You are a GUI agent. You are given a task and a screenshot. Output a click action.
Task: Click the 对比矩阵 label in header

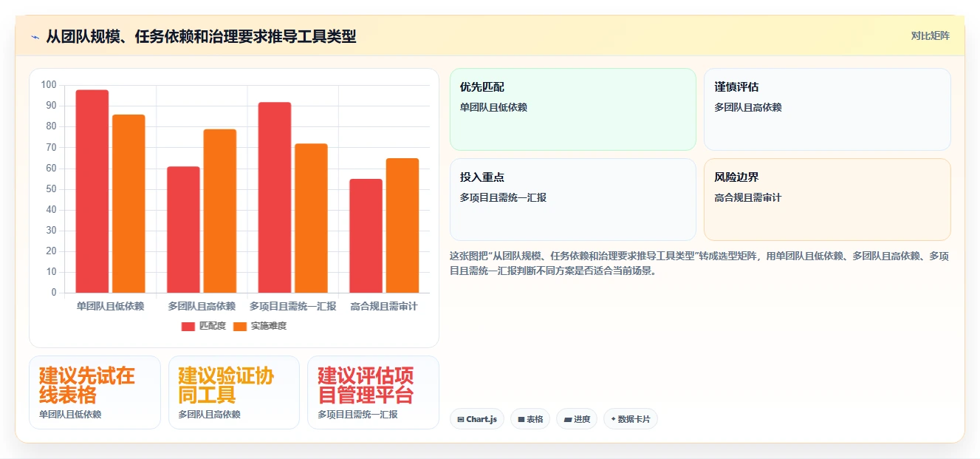pyautogui.click(x=930, y=35)
